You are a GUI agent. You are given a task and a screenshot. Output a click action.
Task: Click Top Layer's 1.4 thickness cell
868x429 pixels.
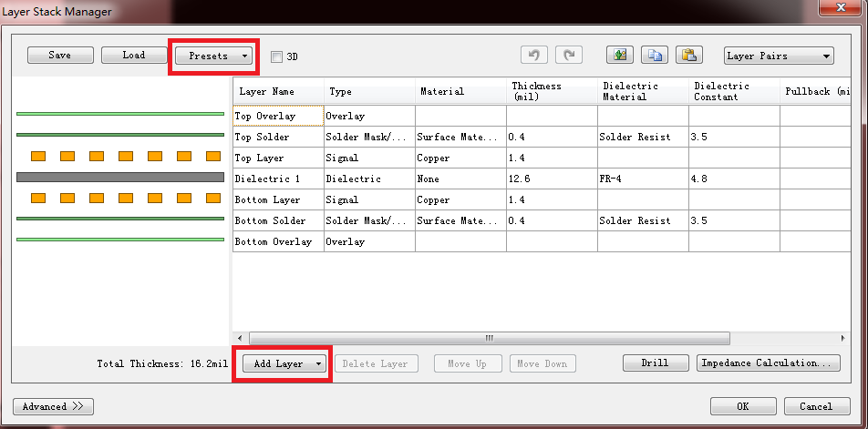(x=552, y=158)
